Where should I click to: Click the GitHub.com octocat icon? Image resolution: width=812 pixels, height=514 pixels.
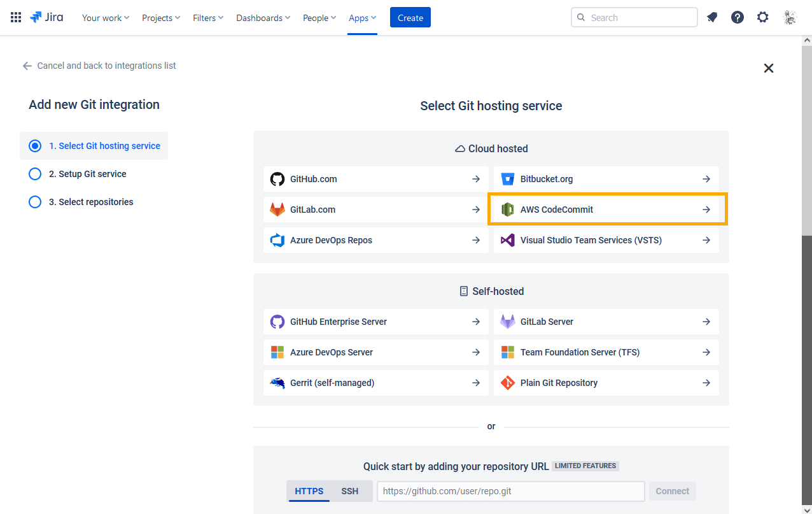click(277, 179)
